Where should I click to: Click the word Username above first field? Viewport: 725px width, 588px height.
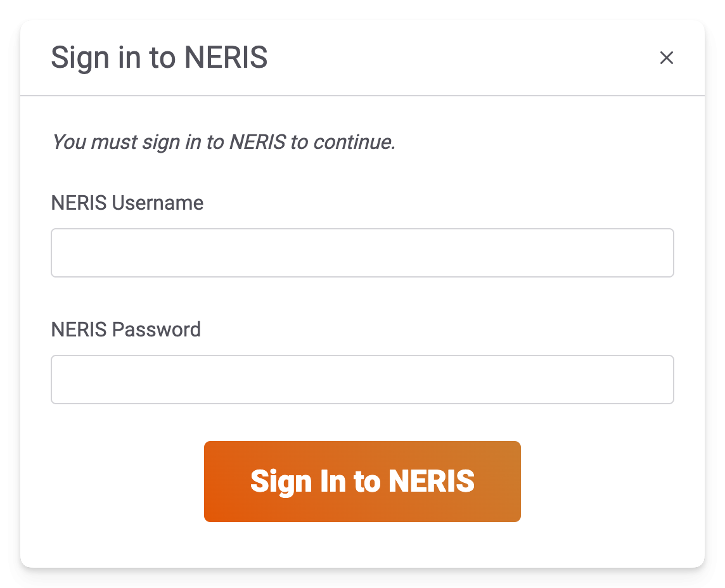pos(157,203)
